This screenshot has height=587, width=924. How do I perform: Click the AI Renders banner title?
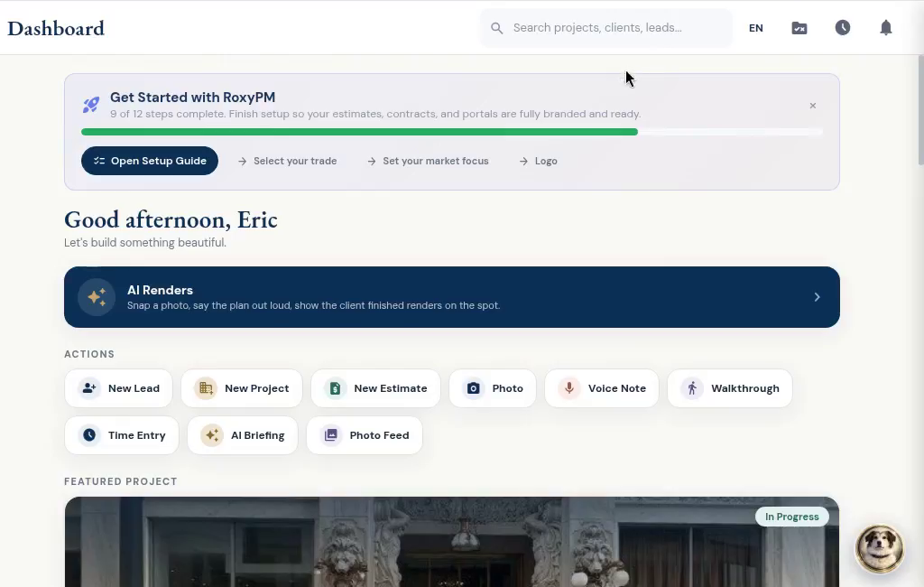coord(161,290)
